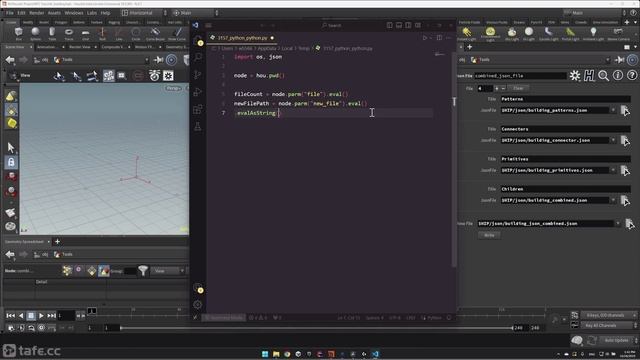
Task: Open the Labs menu
Action: click(92, 13)
